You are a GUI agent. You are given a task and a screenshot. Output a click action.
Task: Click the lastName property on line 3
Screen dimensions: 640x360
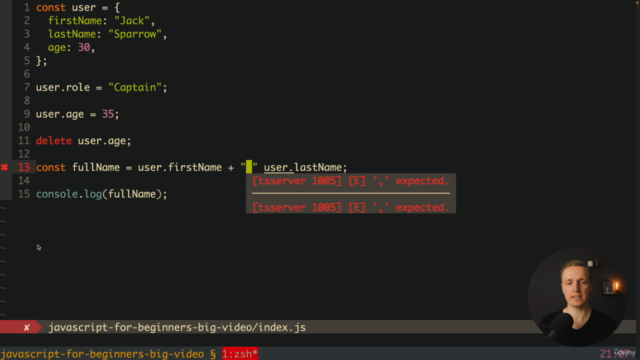tap(72, 34)
